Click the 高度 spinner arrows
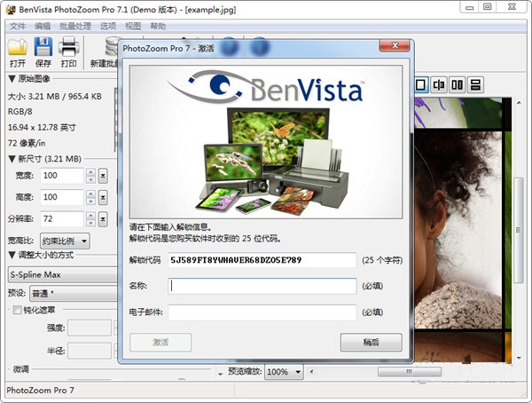The width and height of the screenshot is (532, 403). pyautogui.click(x=90, y=197)
